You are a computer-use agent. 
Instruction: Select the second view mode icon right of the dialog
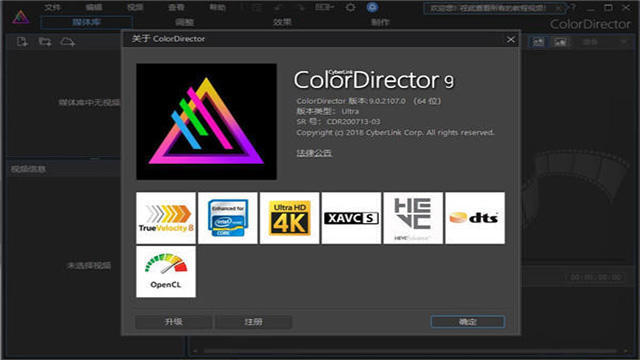click(560, 42)
